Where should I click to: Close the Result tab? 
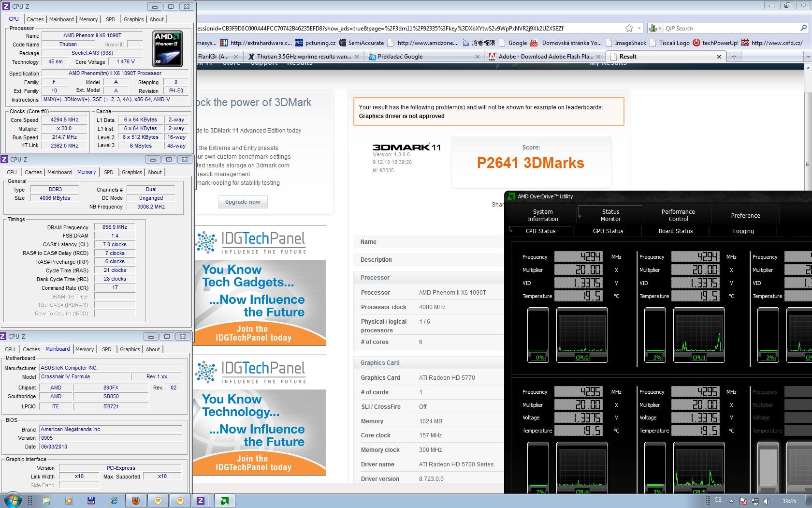pos(719,57)
